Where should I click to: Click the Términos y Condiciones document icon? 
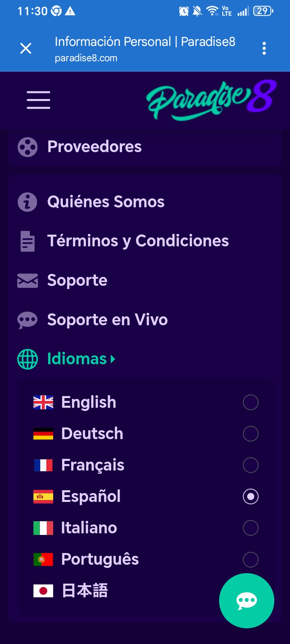[27, 241]
